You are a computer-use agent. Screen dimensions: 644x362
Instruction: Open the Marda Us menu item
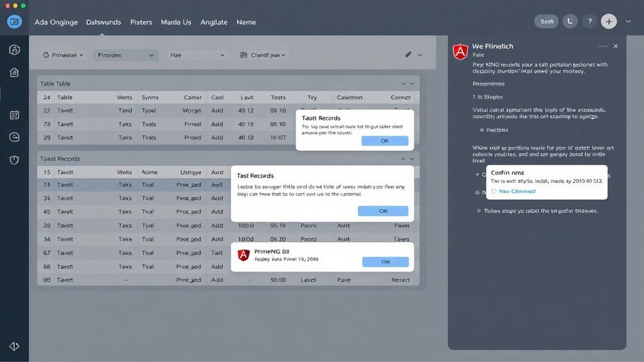coord(176,22)
